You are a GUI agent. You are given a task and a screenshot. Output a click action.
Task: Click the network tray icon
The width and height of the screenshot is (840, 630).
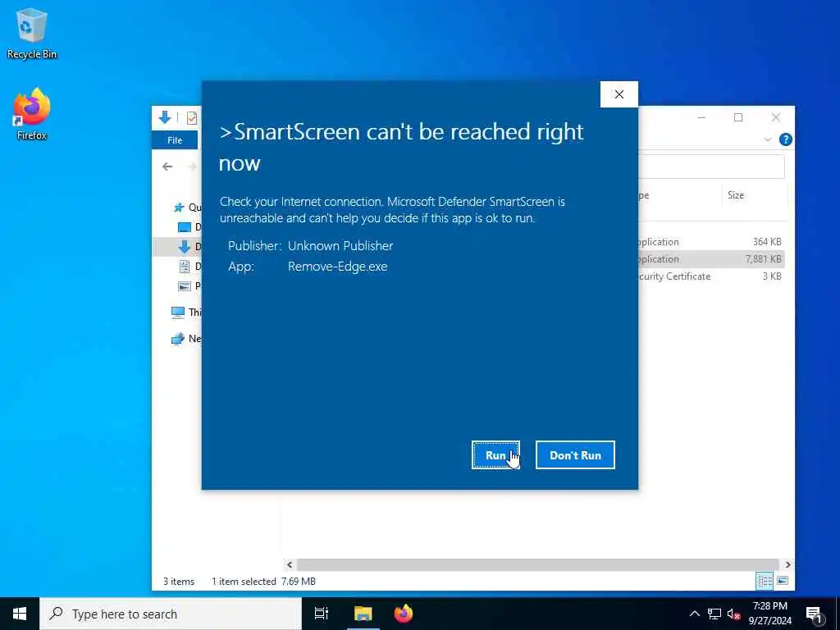pos(714,614)
